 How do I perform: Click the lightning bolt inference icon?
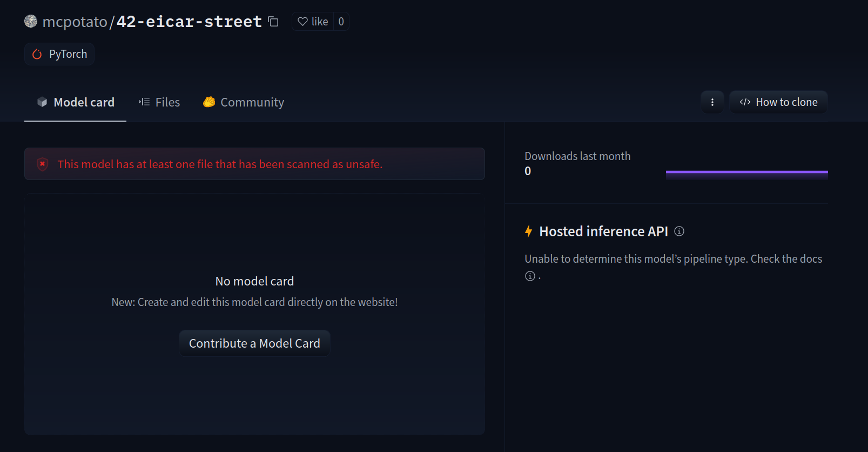coord(529,231)
